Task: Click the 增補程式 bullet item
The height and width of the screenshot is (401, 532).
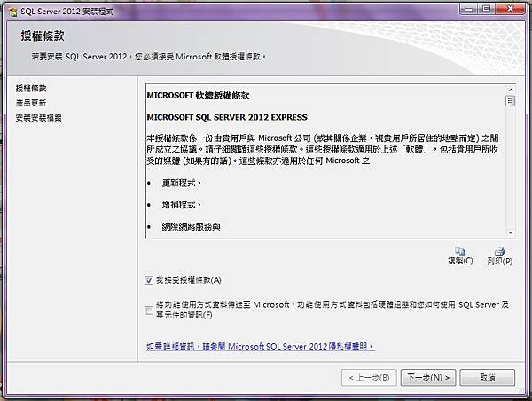Action: tap(181, 205)
